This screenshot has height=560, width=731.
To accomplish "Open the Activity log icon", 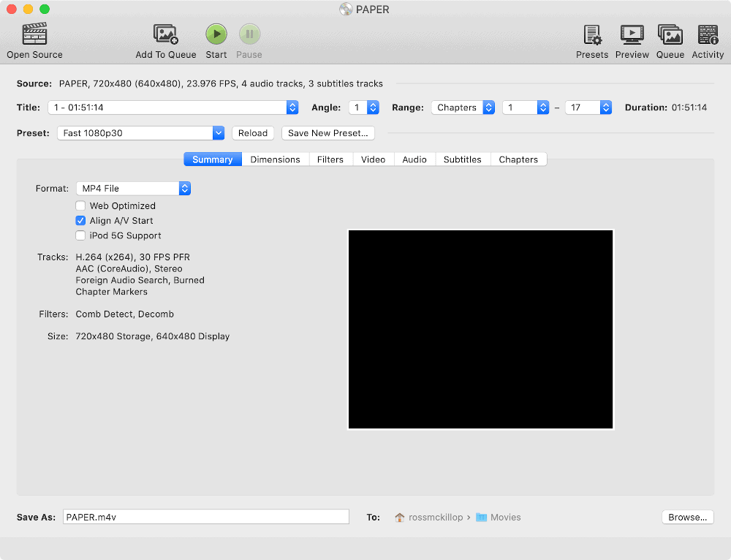I will (708, 34).
